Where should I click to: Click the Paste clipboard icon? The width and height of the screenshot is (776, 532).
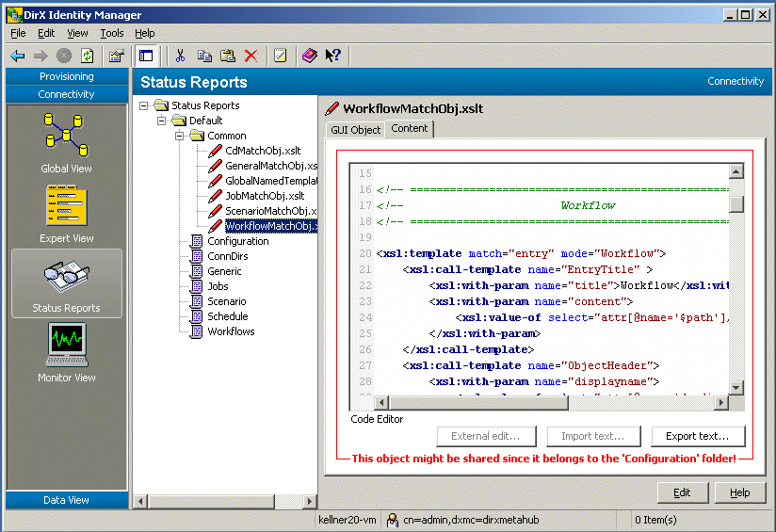click(x=227, y=56)
